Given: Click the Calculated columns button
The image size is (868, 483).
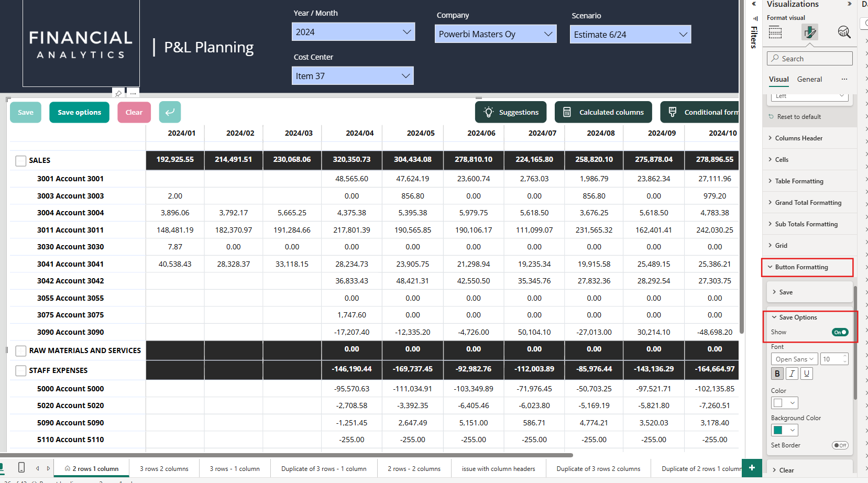Looking at the screenshot, I should point(603,112).
